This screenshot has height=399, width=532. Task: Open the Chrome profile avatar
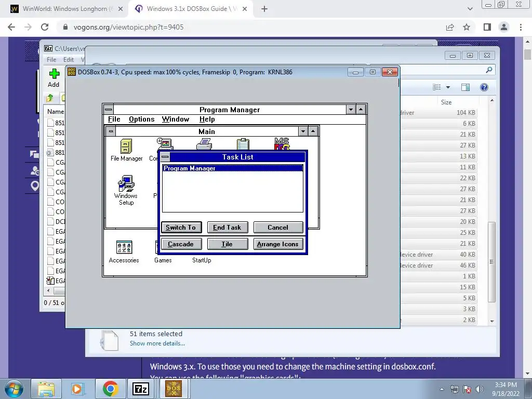(x=504, y=27)
